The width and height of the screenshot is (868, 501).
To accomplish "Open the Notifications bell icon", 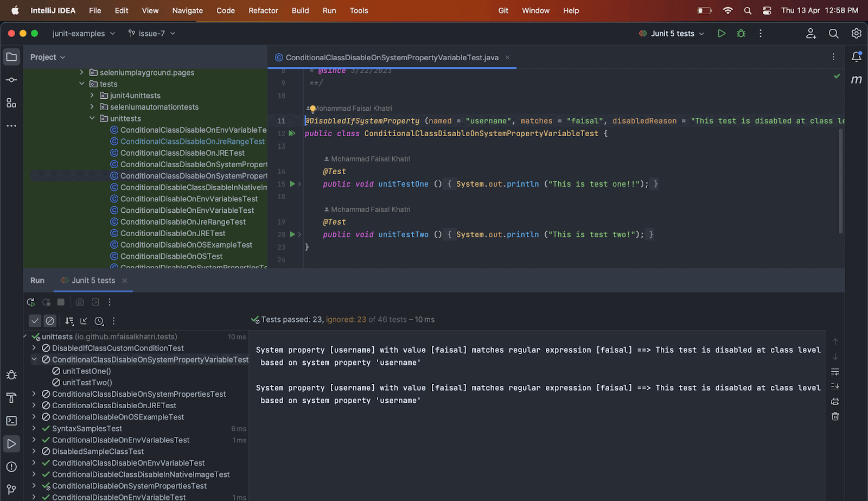I will click(x=856, y=56).
